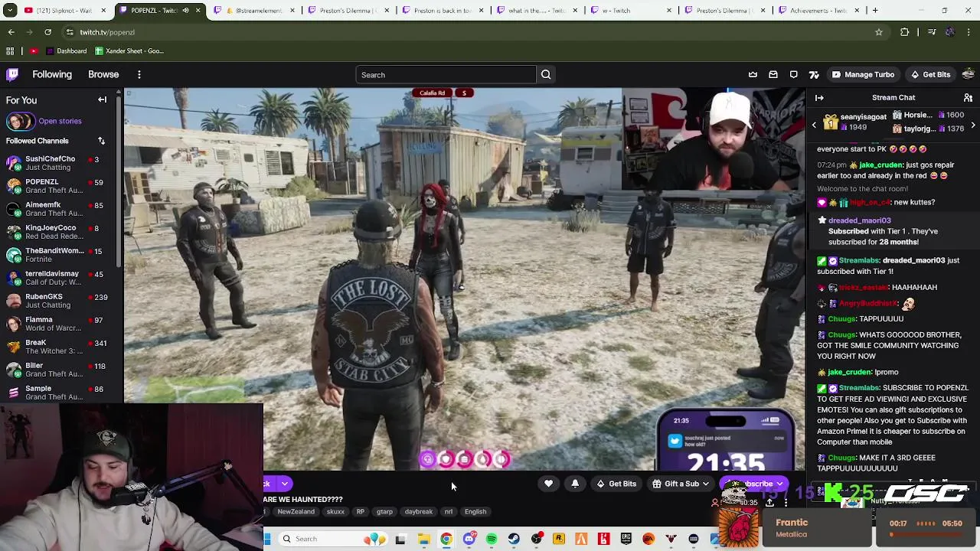
Task: Open Chrome three-dot menu
Action: [969, 32]
